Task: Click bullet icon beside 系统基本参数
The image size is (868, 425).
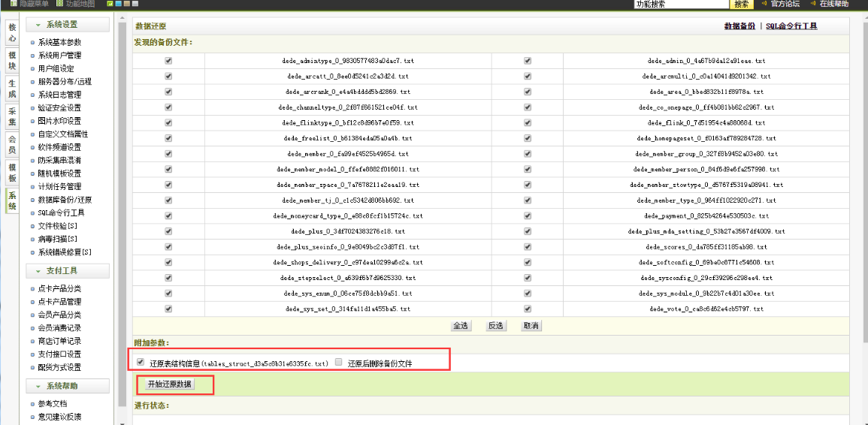Action: (x=32, y=43)
